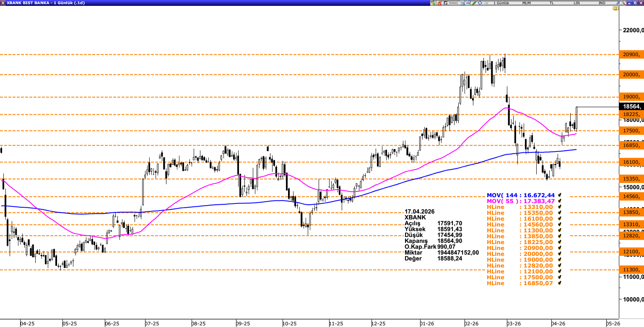Viewport: 644px width, 327px height.
Task: Open the '1 Günlük' period dropdown
Action: (501, 3)
